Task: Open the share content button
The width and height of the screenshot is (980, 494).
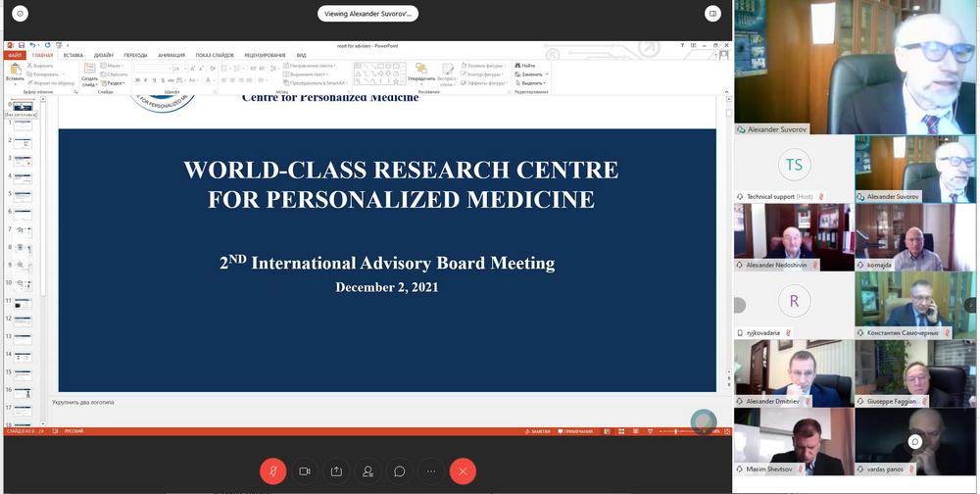Action: point(336,471)
